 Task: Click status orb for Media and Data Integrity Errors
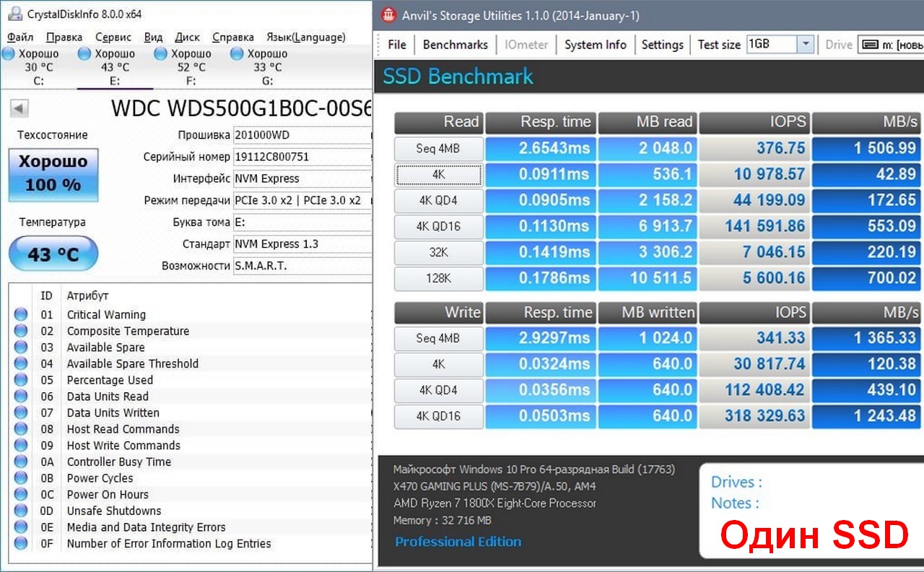tap(21, 527)
